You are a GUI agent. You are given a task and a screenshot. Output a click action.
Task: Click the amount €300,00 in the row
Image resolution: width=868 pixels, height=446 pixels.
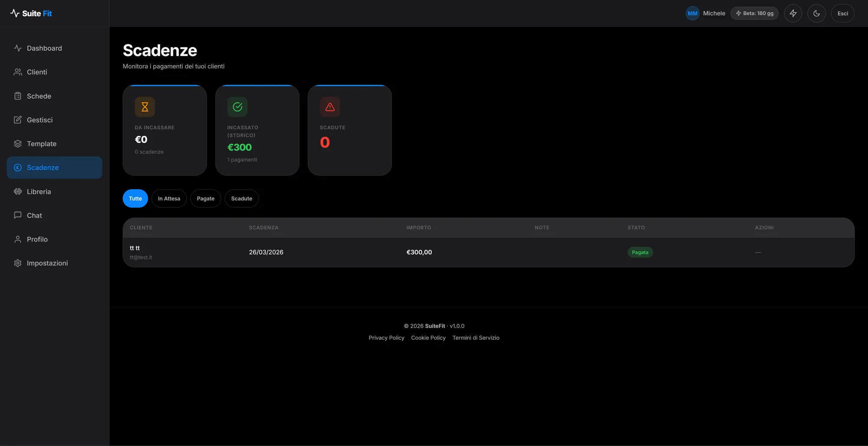pos(419,252)
